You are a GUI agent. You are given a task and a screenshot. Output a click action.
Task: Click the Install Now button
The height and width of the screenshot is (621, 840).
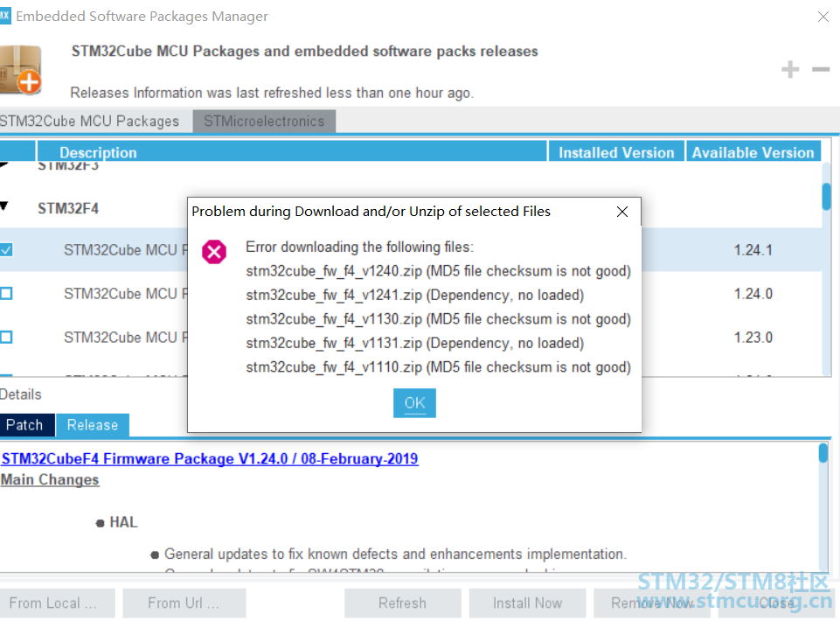(x=527, y=604)
